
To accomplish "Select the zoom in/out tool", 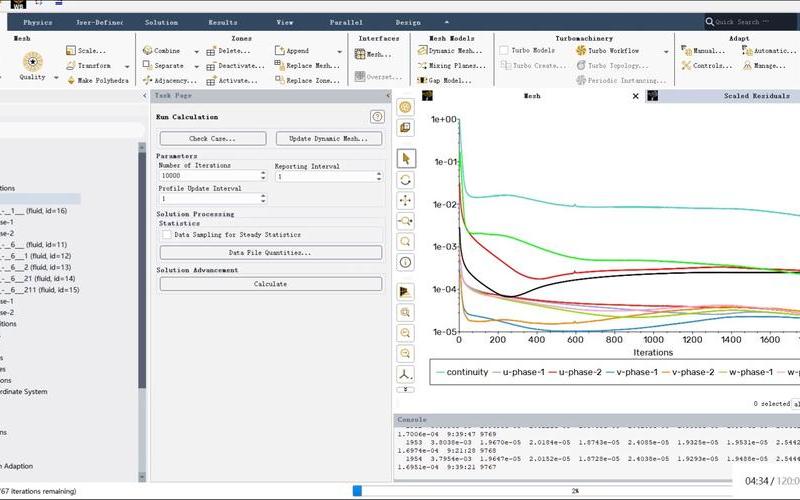I will 406,221.
